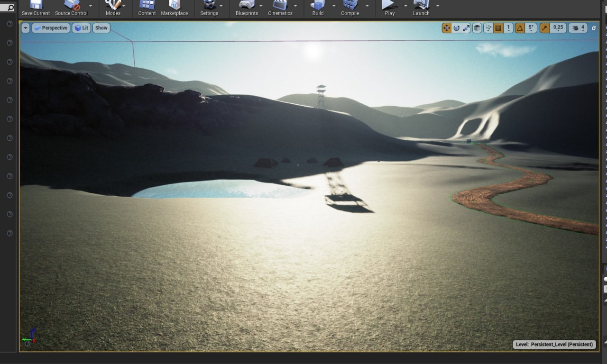Open the Content browser icon

(x=147, y=5)
